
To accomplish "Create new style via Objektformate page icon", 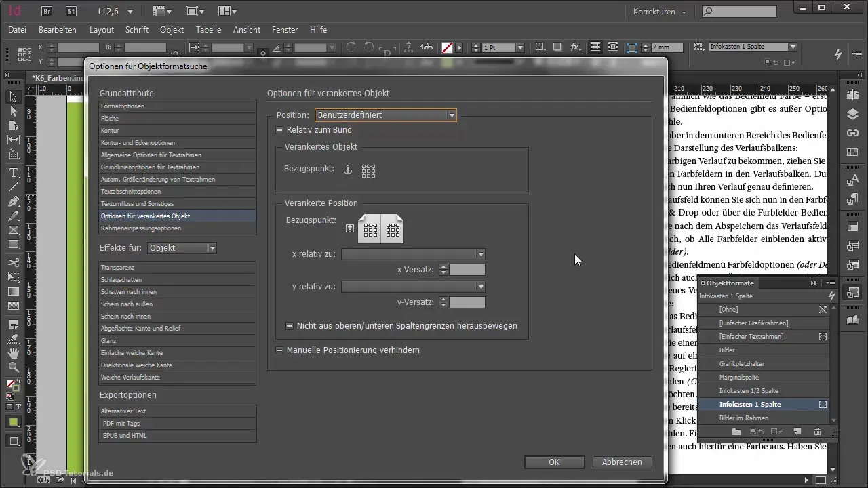I will 797,432.
